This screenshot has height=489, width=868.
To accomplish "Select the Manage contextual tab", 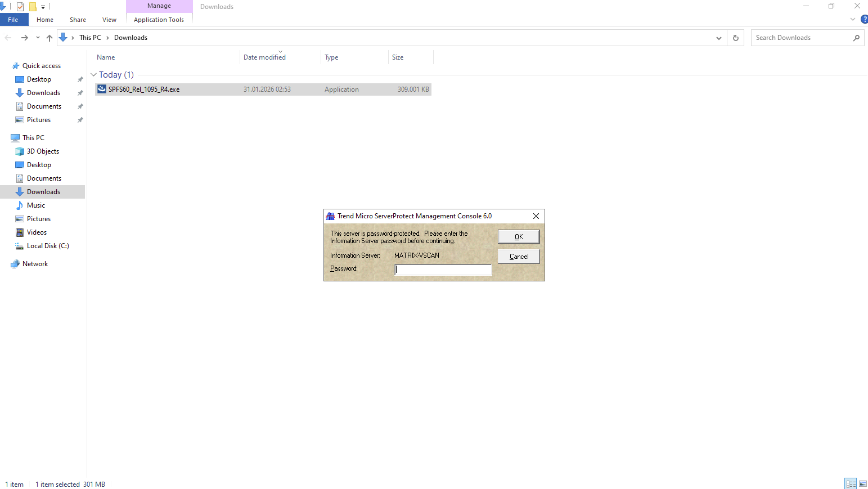I will (159, 6).
